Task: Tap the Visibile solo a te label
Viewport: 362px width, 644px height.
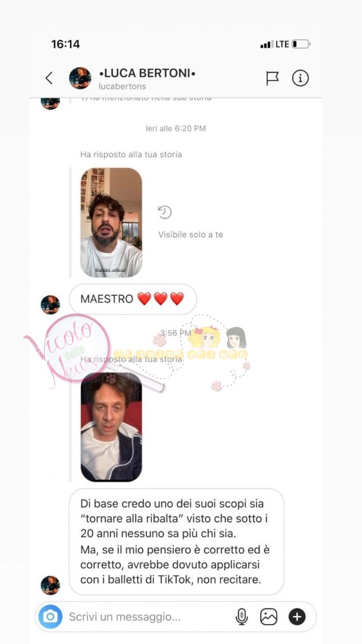Action: pos(190,235)
